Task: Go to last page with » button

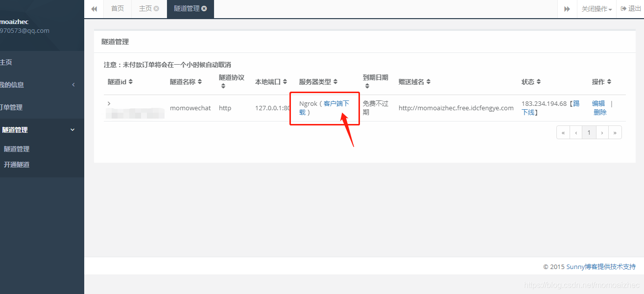Action: [x=615, y=132]
